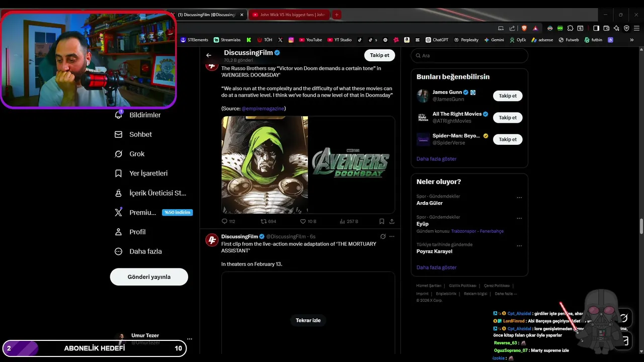This screenshot has width=644, height=362.
Task: Open futbin bookmark
Action: [593, 40]
